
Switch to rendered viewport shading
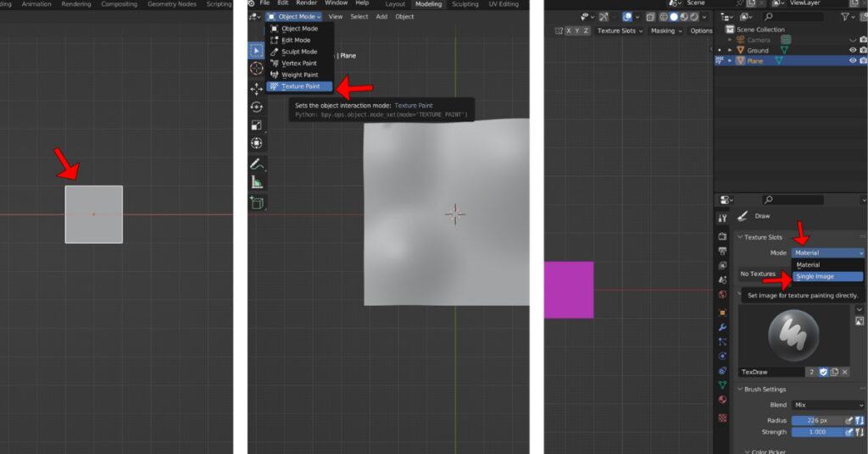pos(694,17)
